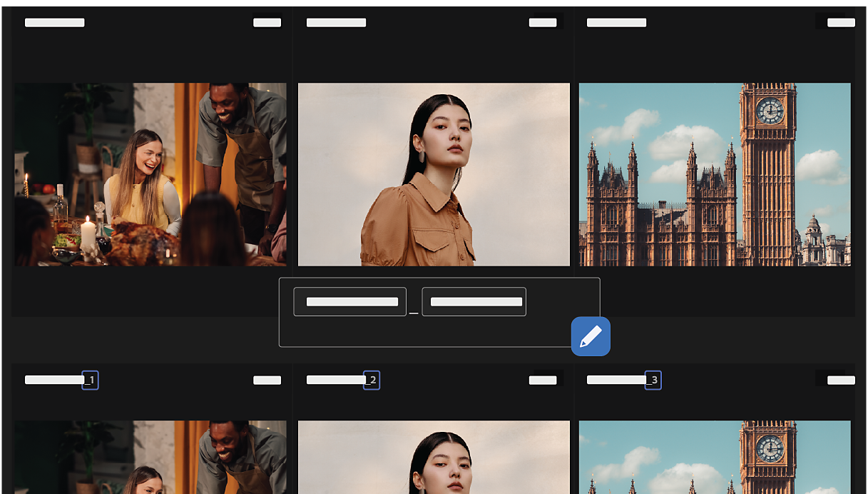
Task: Select the top woman portrait thumbnail
Action: (434, 174)
